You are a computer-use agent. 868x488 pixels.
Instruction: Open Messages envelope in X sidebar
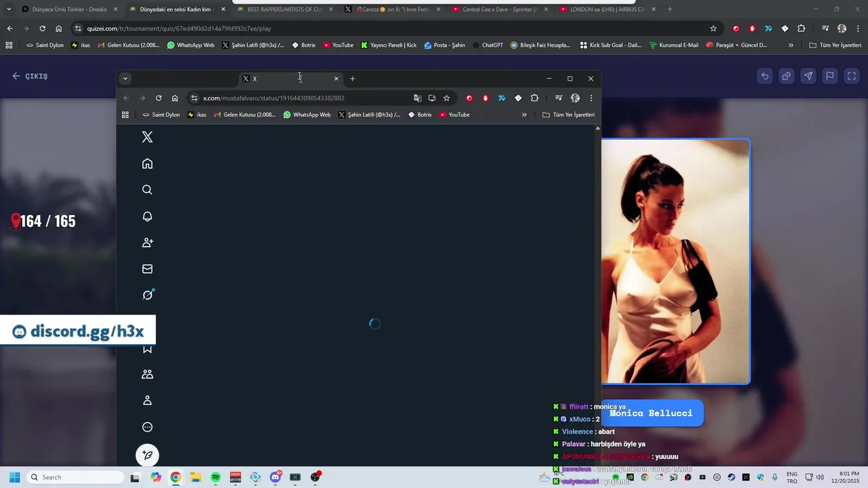[147, 269]
